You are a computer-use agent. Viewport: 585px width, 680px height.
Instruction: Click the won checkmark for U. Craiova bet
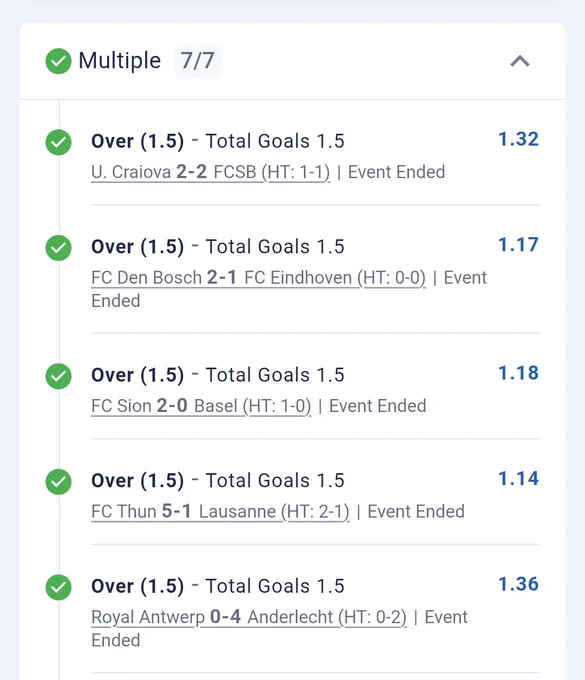click(x=58, y=142)
